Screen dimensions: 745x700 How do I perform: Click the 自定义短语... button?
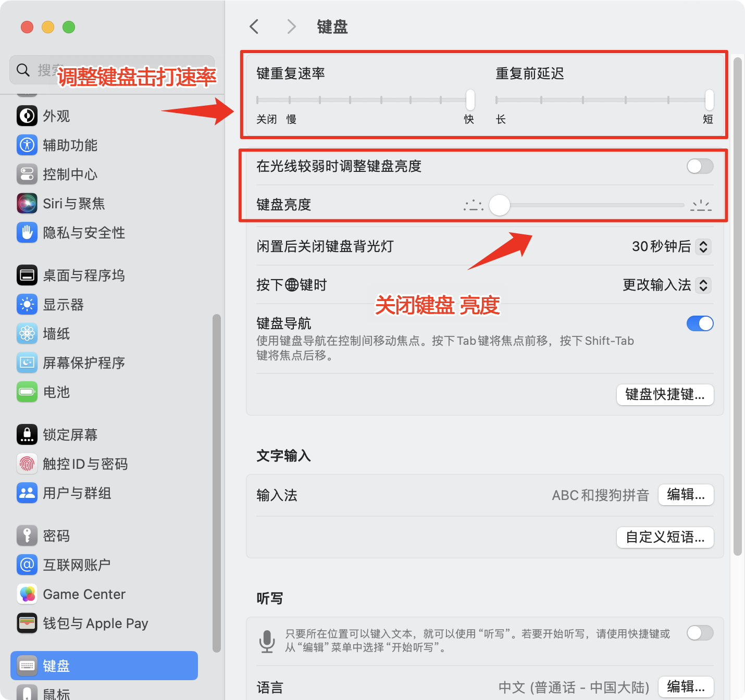pyautogui.click(x=665, y=537)
